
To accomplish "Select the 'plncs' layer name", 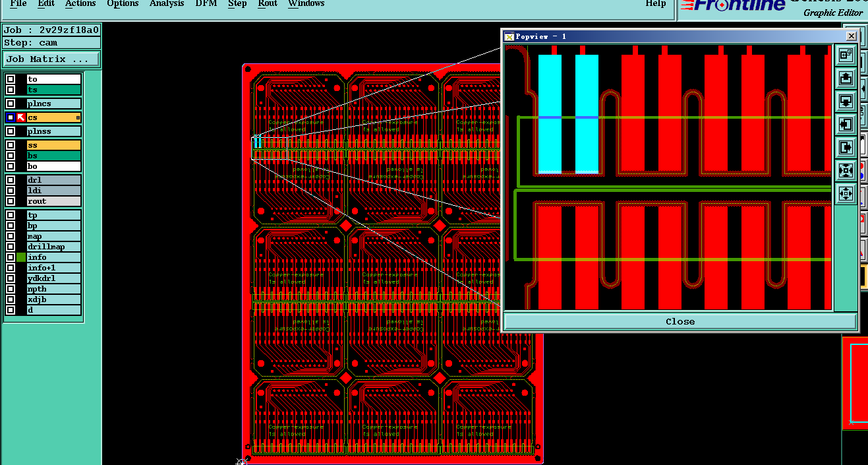I will pos(53,104).
